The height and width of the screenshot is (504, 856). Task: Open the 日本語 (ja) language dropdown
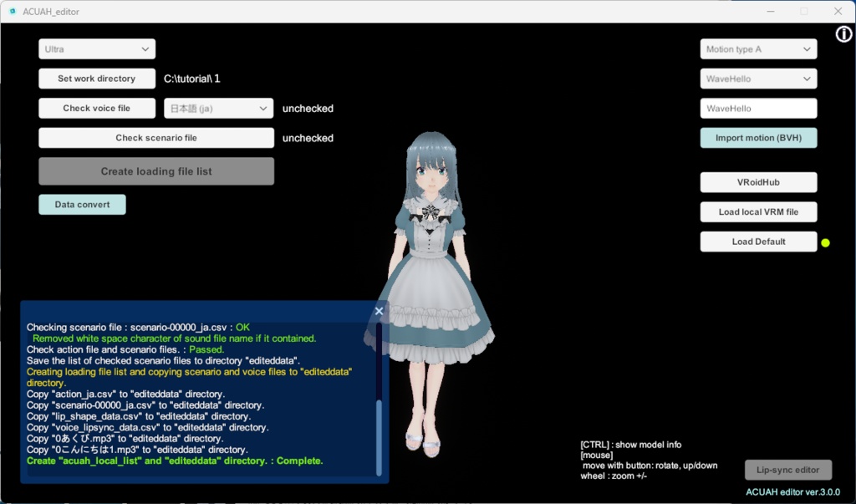[217, 108]
